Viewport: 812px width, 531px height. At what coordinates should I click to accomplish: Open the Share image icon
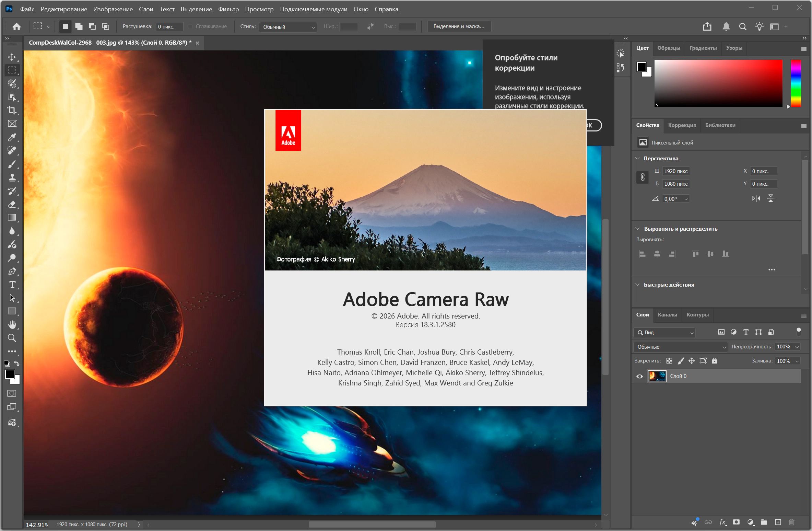[x=707, y=26]
